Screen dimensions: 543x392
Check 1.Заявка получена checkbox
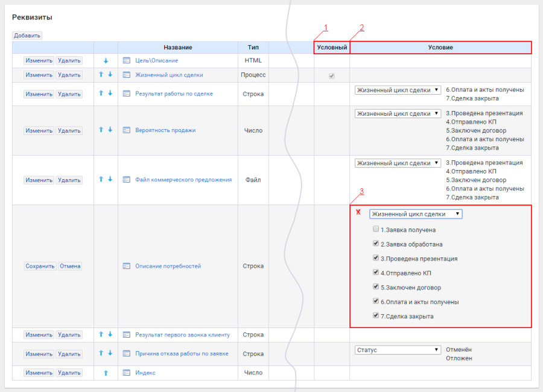pyautogui.click(x=376, y=229)
